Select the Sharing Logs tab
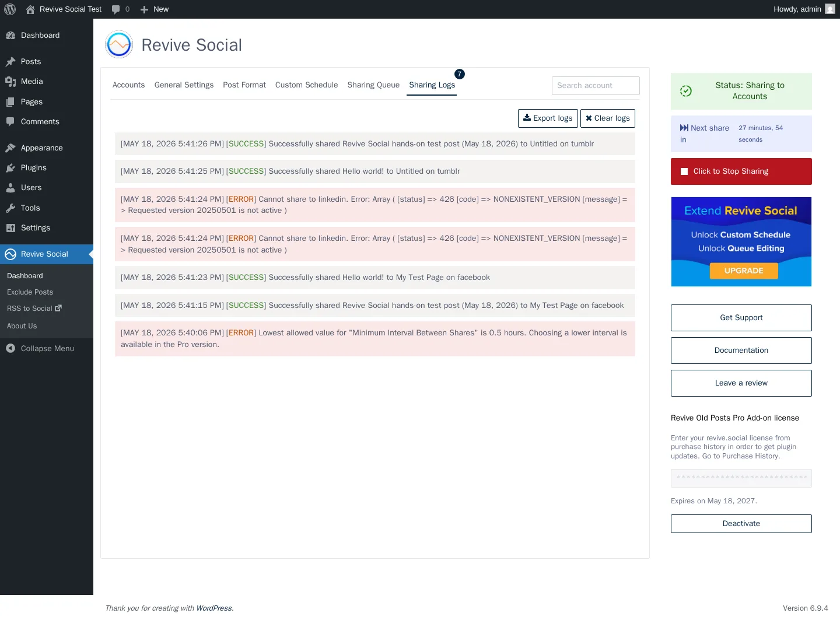The height and width of the screenshot is (620, 840). 432,85
